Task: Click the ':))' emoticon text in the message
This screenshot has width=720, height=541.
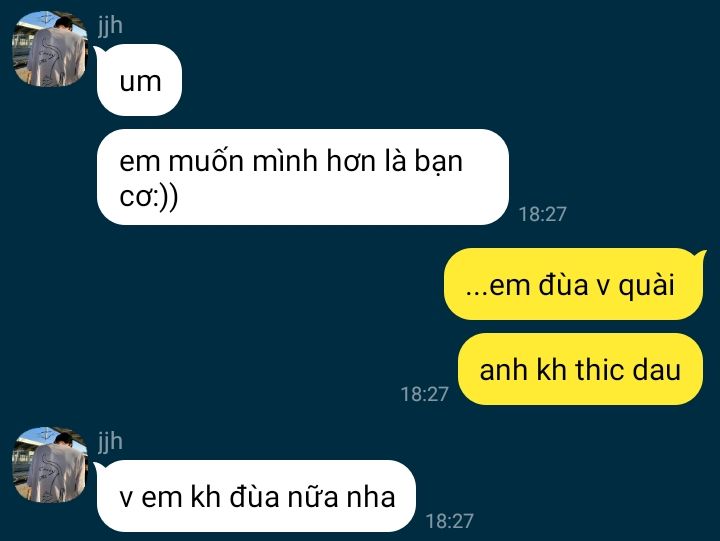Action: [x=164, y=197]
